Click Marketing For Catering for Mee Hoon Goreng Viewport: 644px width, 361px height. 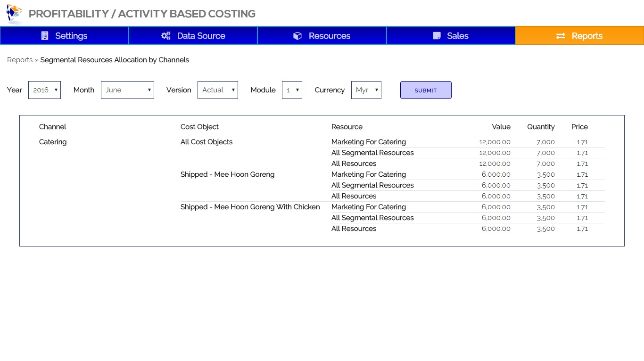(369, 174)
